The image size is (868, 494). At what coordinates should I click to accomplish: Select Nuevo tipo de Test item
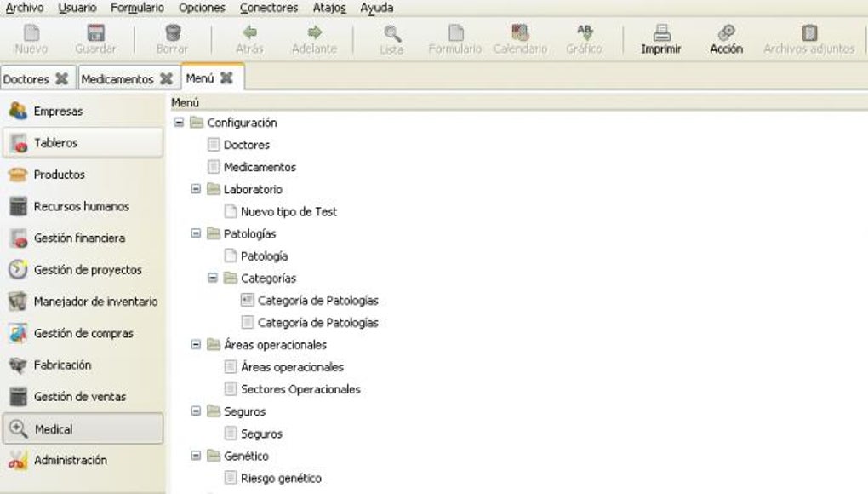(x=289, y=211)
